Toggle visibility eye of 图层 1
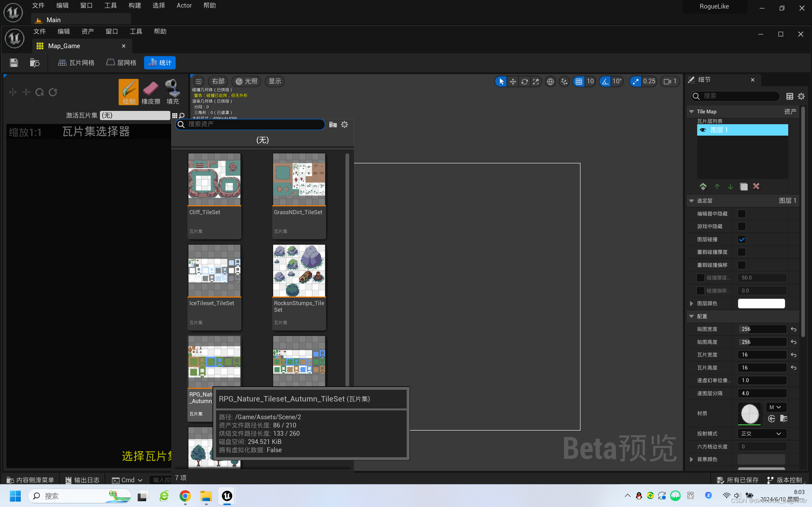Screen dimensions: 812x507 703,130
